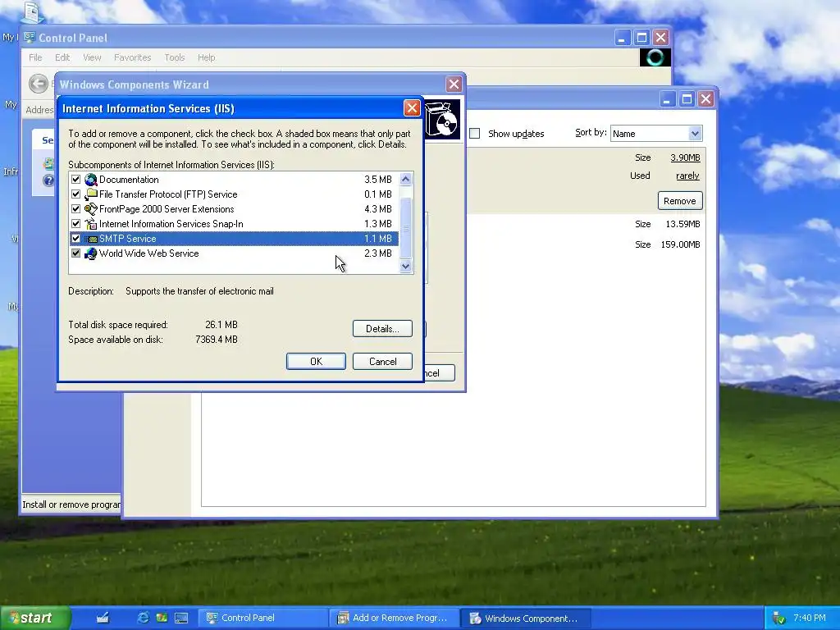Select the SMTP Service row text
Screen dimensions: 840x630
[127, 239]
